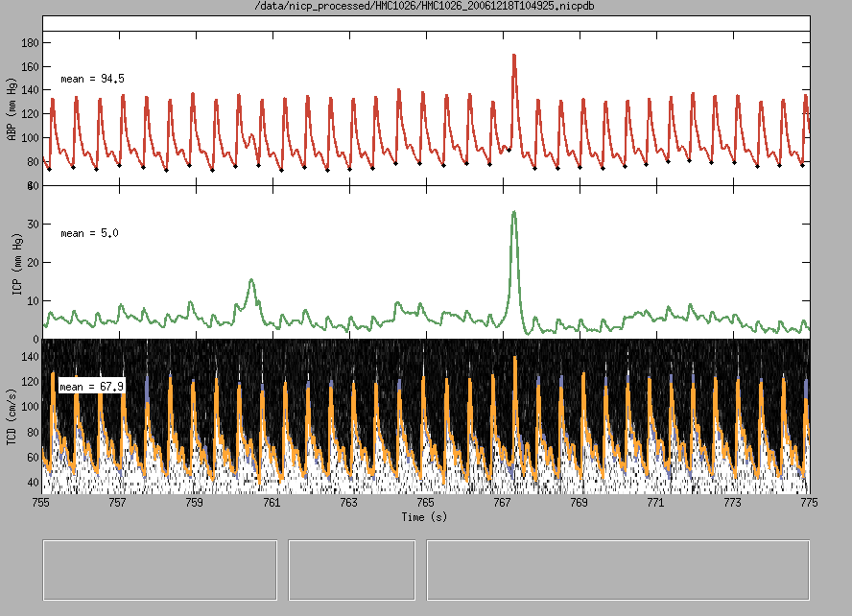
Task: Click the ABP axis value 160
Action: tap(30, 67)
